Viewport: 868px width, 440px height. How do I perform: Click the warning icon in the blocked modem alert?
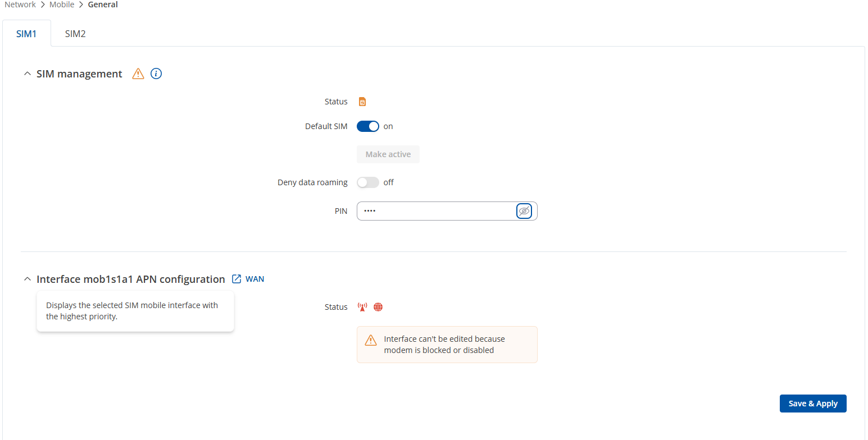pos(371,340)
